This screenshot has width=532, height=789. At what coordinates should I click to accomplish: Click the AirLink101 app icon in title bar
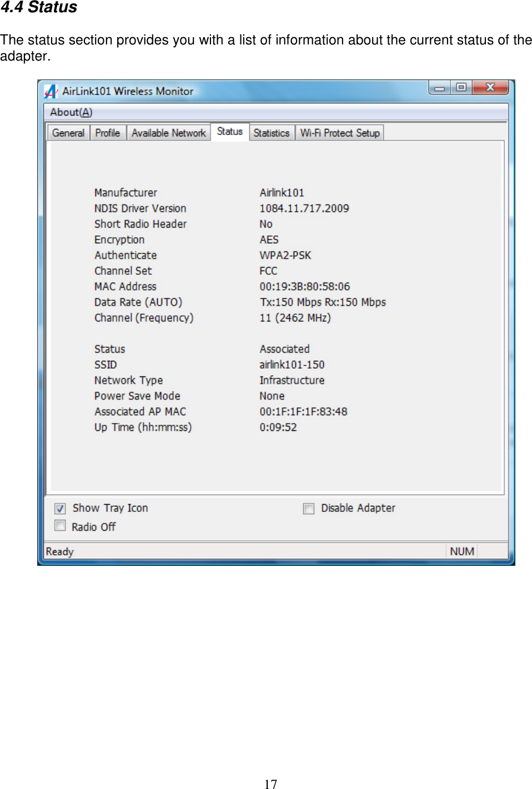click(x=51, y=91)
